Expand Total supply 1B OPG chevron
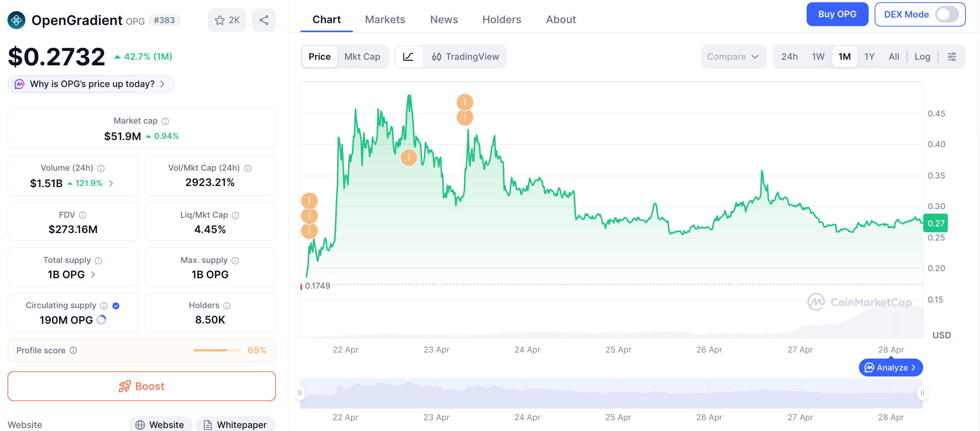The image size is (980, 431). coord(93,275)
